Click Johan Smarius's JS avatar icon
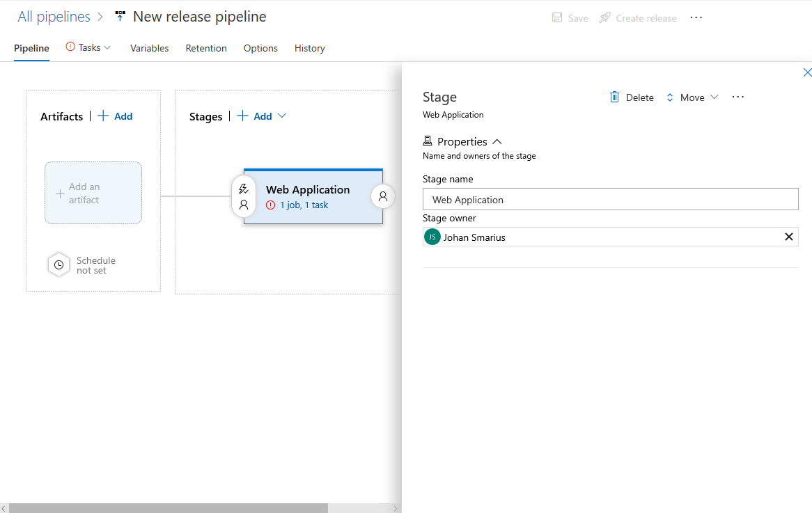Screen dimensions: 812x513 click(432, 237)
